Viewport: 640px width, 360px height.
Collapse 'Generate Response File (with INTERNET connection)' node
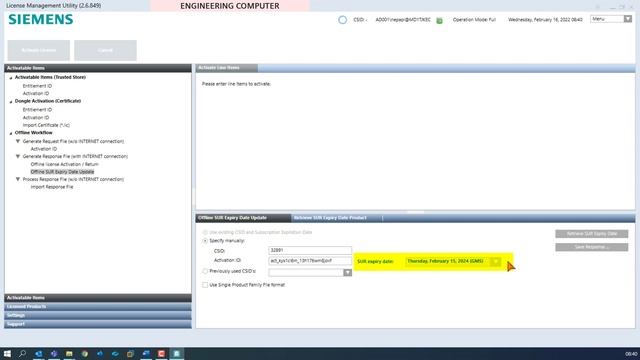pos(18,156)
